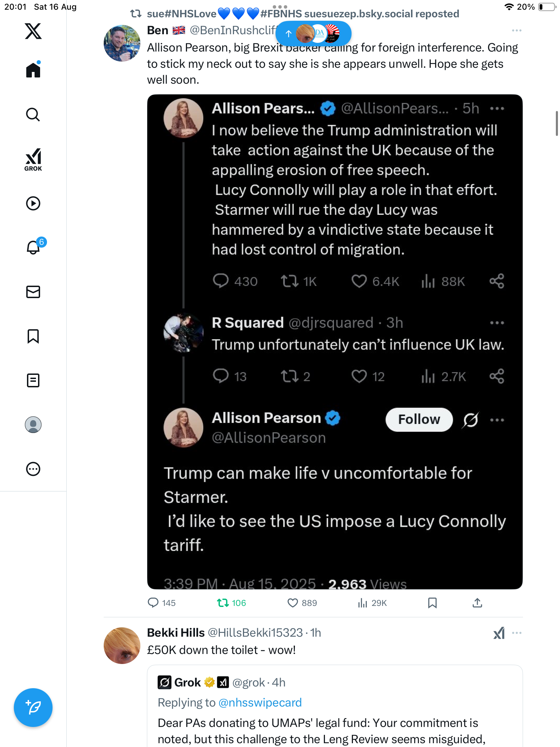Viewport: 560px width, 747px height.
Task: Toggle the repost on Ben's post
Action: (223, 603)
